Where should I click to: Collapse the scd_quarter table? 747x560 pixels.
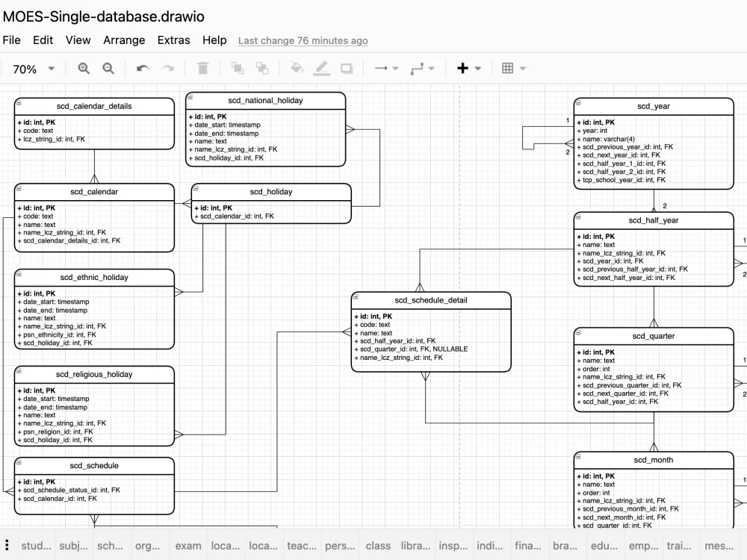click(578, 332)
